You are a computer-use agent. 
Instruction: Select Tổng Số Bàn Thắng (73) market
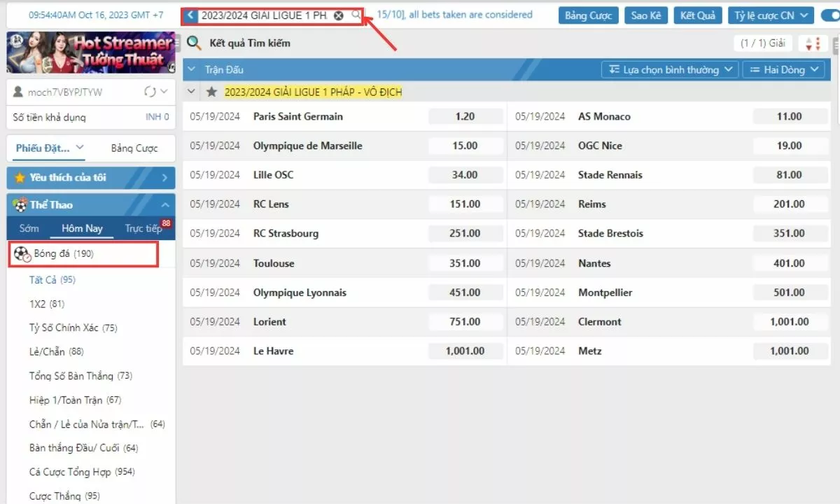[x=80, y=376]
